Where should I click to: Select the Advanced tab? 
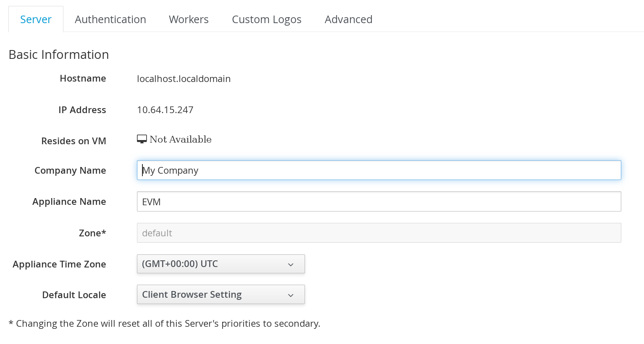[x=348, y=19]
